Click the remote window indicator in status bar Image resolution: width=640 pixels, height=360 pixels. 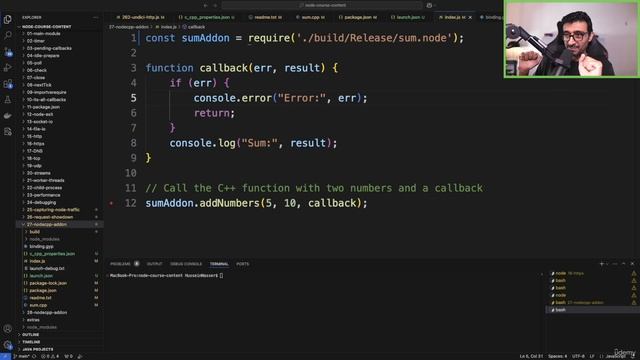click(x=4, y=356)
